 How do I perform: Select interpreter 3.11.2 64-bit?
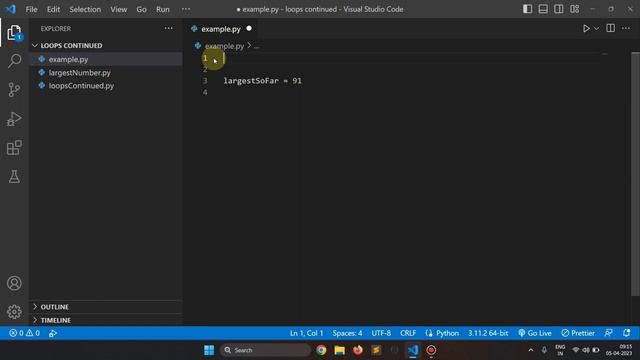(488, 333)
